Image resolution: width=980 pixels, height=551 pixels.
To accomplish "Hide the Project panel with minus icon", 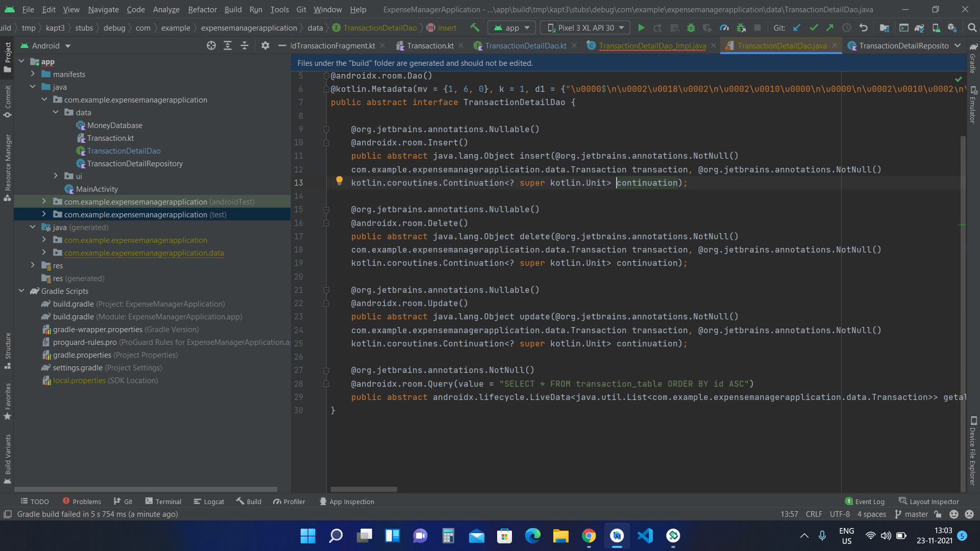I will [x=282, y=45].
